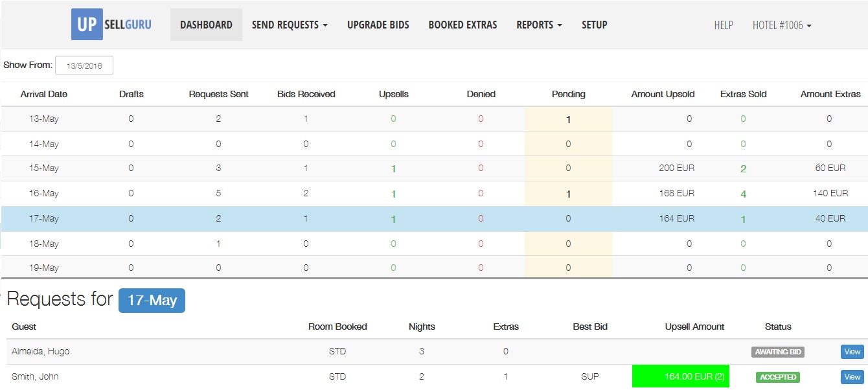Click the Awaiting Bid status badge
Screen dimensions: 868x390
tap(777, 352)
